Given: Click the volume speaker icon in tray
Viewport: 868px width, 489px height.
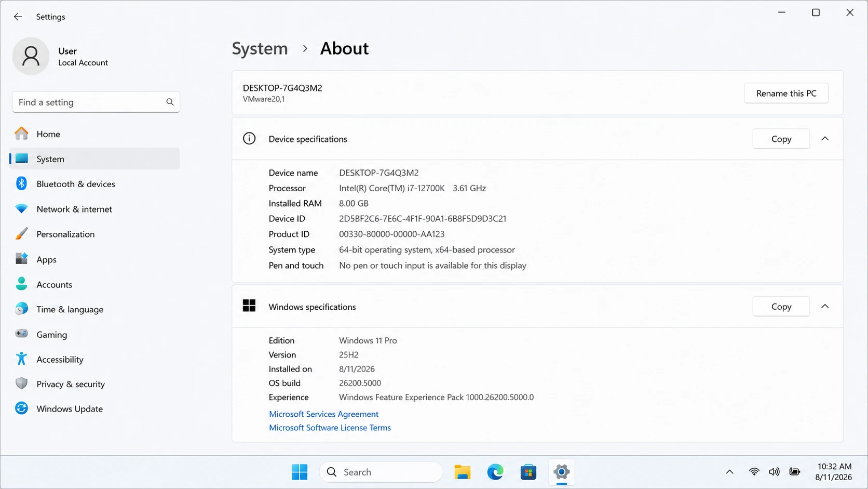Looking at the screenshot, I should coord(774,472).
